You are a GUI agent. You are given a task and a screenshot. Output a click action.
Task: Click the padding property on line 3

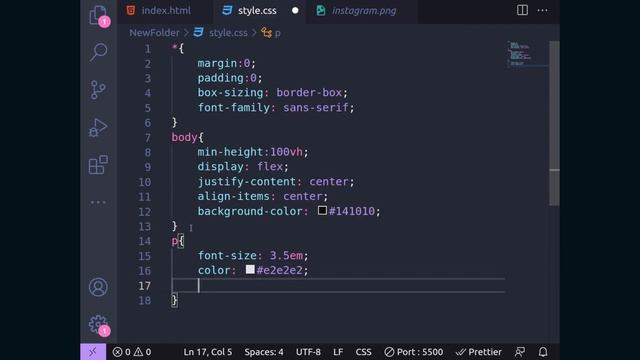coord(220,78)
